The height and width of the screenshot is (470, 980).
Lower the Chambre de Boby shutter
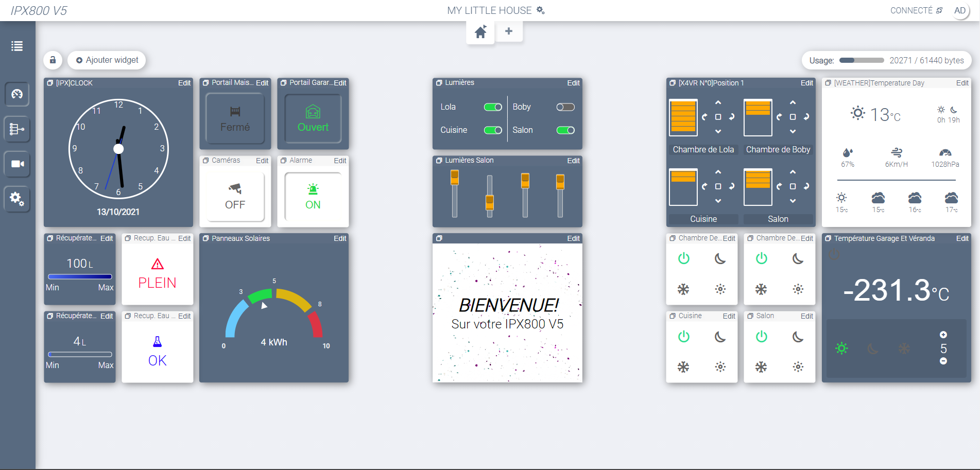coord(793,131)
